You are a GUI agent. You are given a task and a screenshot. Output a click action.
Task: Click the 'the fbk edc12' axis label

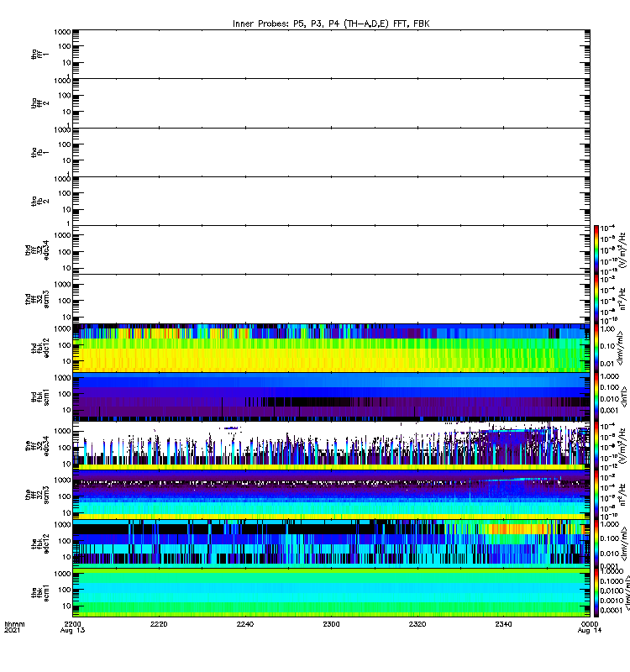point(39,543)
